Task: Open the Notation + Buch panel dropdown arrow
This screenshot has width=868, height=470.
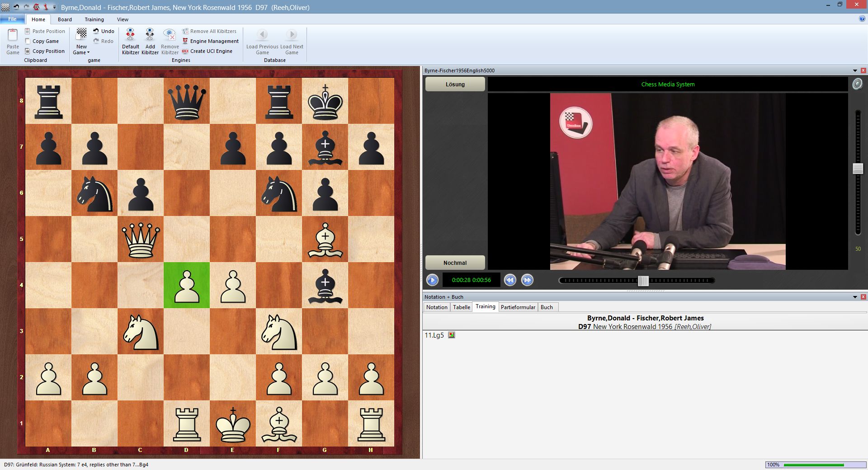Action: click(x=855, y=297)
